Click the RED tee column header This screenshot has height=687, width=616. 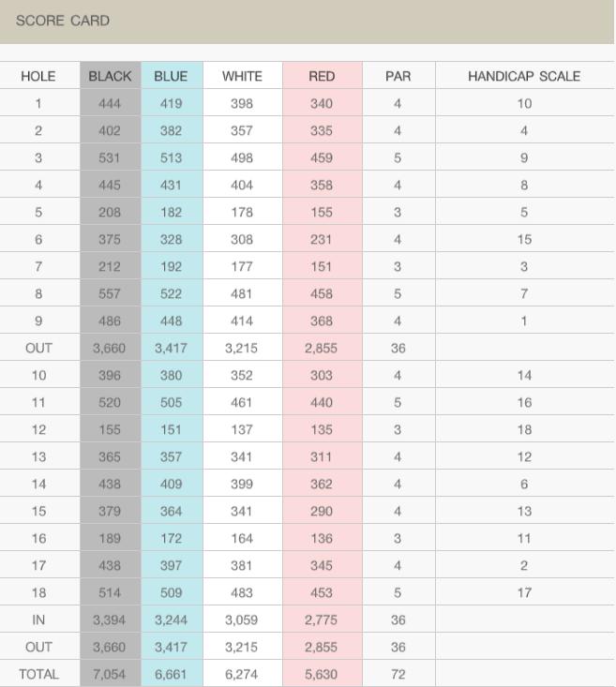(x=322, y=76)
